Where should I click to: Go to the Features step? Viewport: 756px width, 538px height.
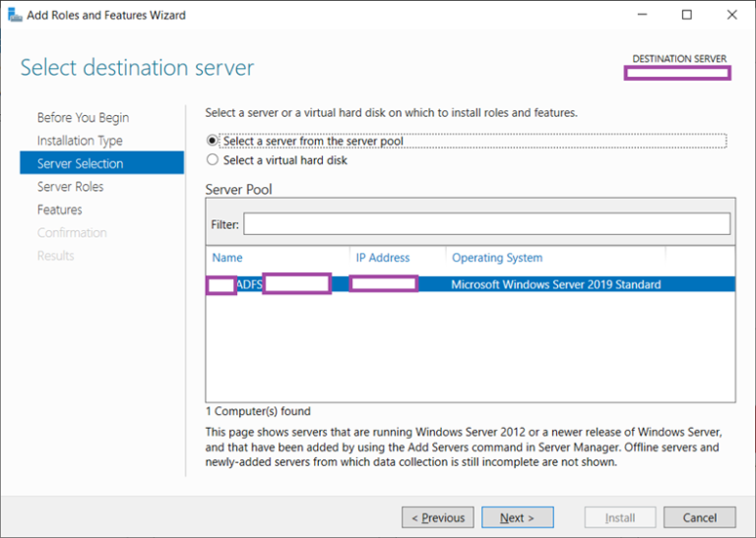pyautogui.click(x=60, y=209)
